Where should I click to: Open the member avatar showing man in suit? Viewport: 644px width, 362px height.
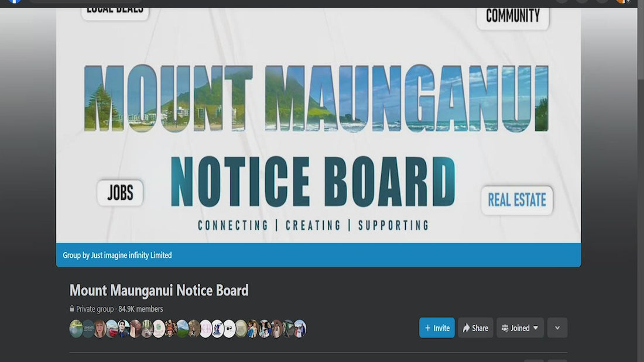[124, 329]
